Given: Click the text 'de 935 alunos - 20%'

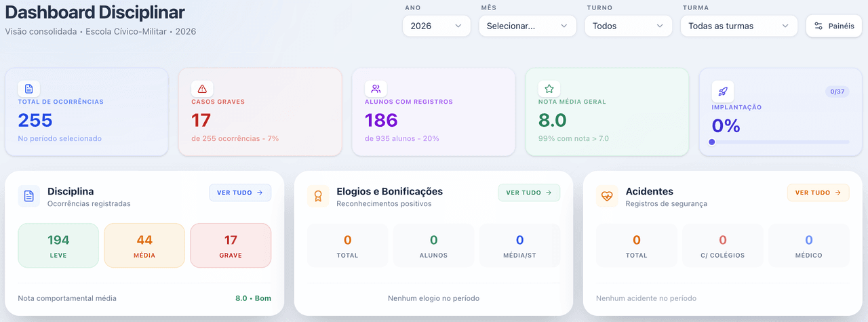Looking at the screenshot, I should [402, 138].
